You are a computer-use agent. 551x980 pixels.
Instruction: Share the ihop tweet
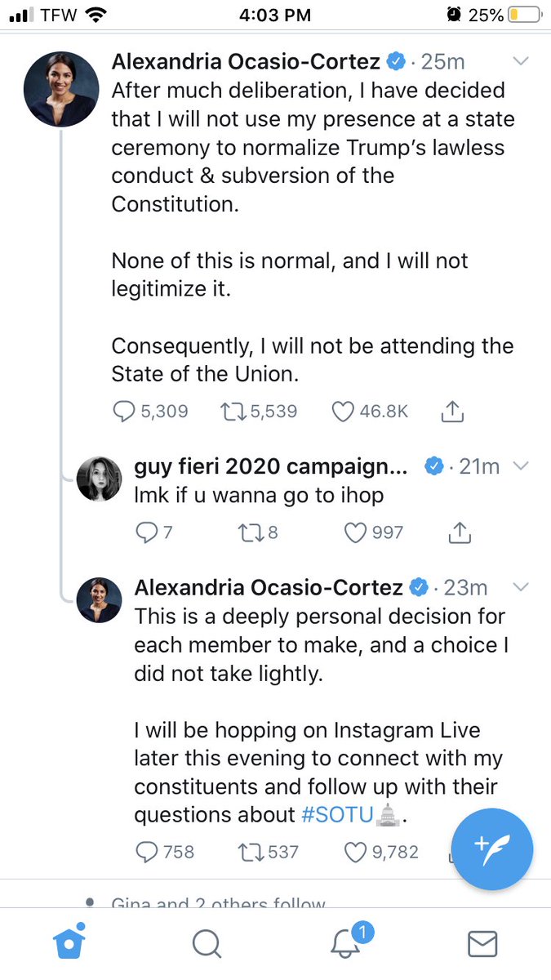[460, 532]
